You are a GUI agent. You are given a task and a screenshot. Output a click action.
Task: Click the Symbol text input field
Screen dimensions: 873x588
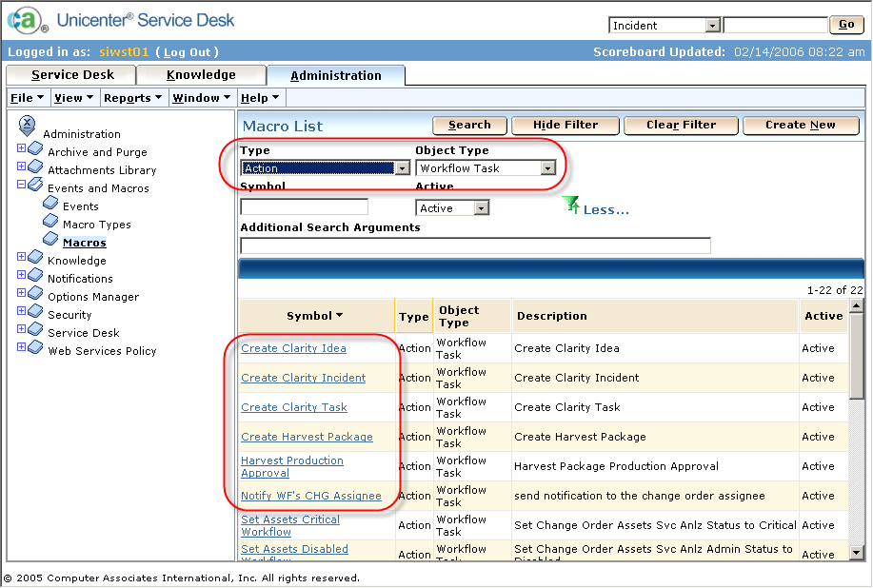pyautogui.click(x=304, y=207)
